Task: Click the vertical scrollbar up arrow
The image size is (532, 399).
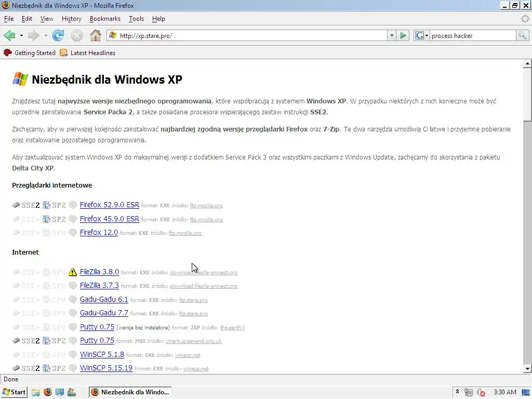Action: coord(527,63)
